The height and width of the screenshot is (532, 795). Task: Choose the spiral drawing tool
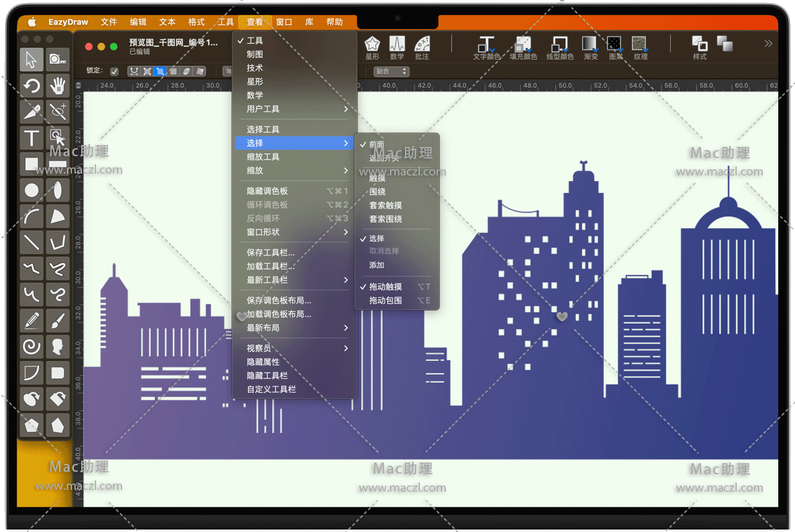coord(32,346)
